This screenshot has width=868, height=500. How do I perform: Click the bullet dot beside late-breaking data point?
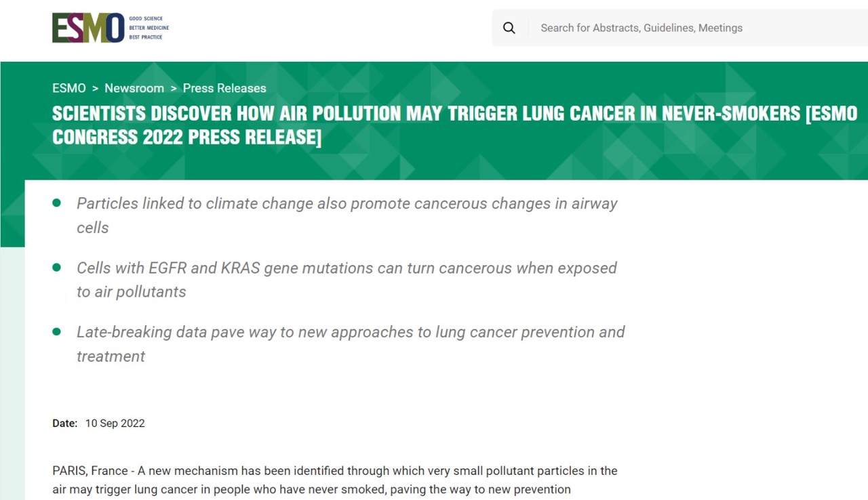(x=57, y=331)
